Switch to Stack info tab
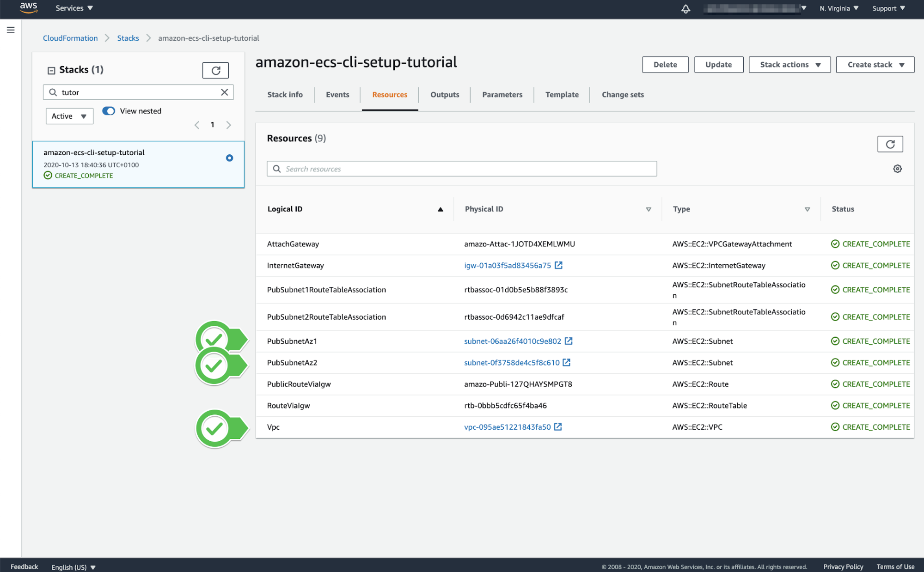The width and height of the screenshot is (924, 572). click(285, 94)
